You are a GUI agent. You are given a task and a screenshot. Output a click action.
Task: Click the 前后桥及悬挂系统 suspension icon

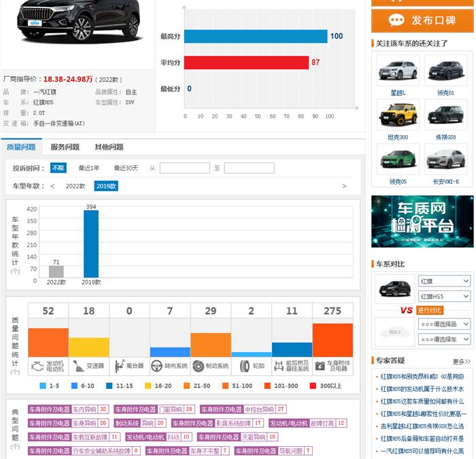[279, 366]
